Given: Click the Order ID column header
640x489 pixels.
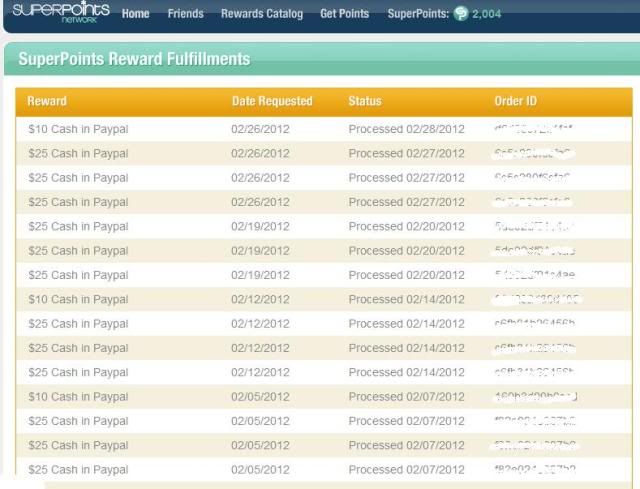Looking at the screenshot, I should click(x=516, y=101).
